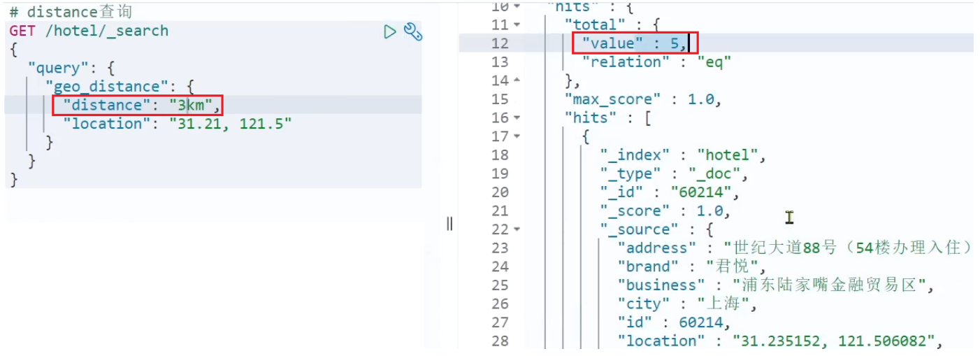The height and width of the screenshot is (356, 980).
Task: Click the "31.21, 121.5" location value in query
Action: point(234,124)
